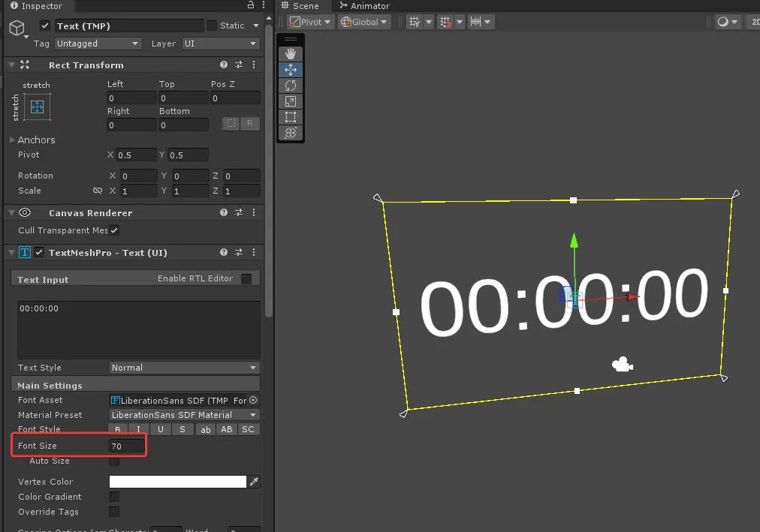The image size is (760, 532).
Task: Click the raw edit mode R button
Action: 249,124
